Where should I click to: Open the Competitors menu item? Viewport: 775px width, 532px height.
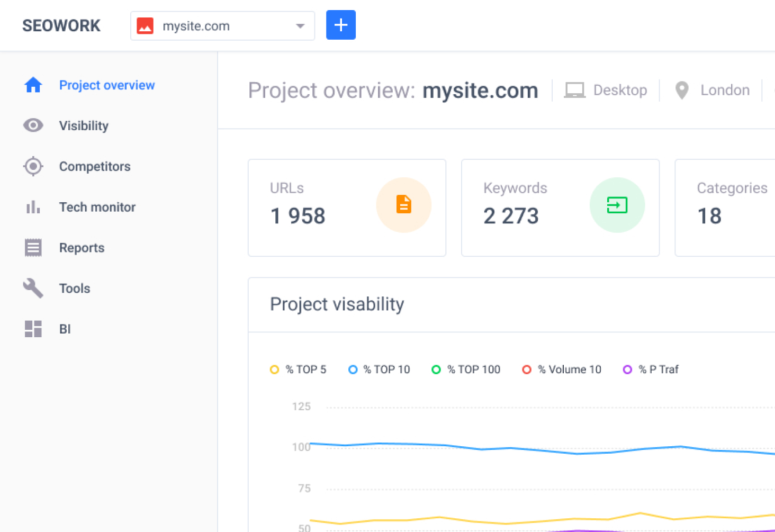coord(95,166)
